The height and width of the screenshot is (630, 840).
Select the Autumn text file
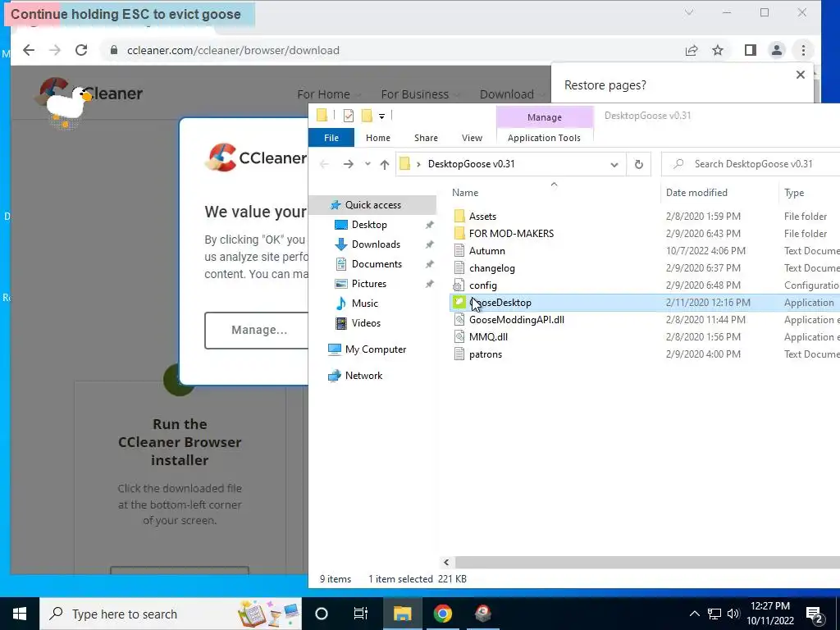click(x=486, y=251)
